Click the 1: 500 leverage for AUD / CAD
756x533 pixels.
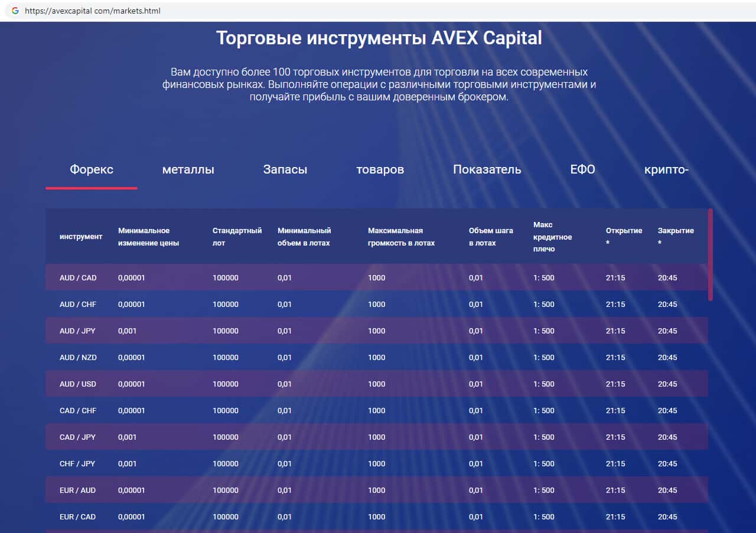point(544,277)
